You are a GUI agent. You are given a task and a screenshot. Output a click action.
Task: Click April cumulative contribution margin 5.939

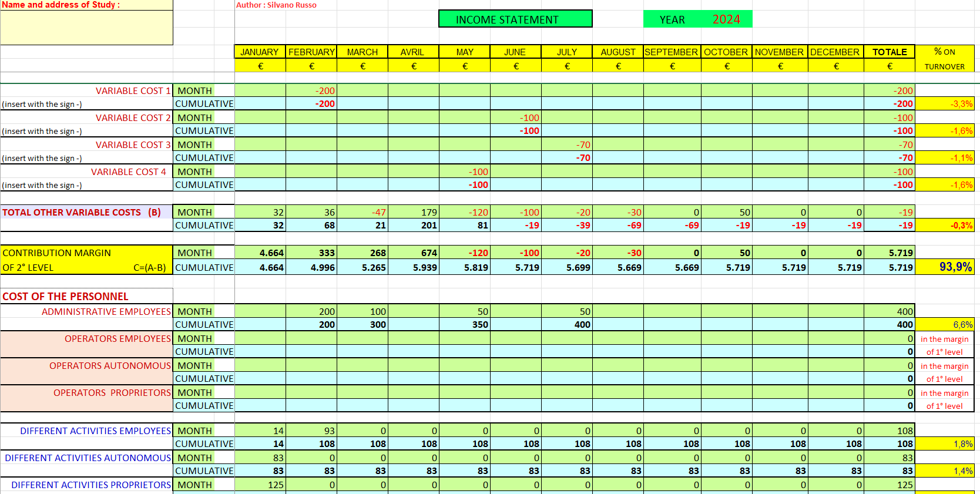[414, 267]
